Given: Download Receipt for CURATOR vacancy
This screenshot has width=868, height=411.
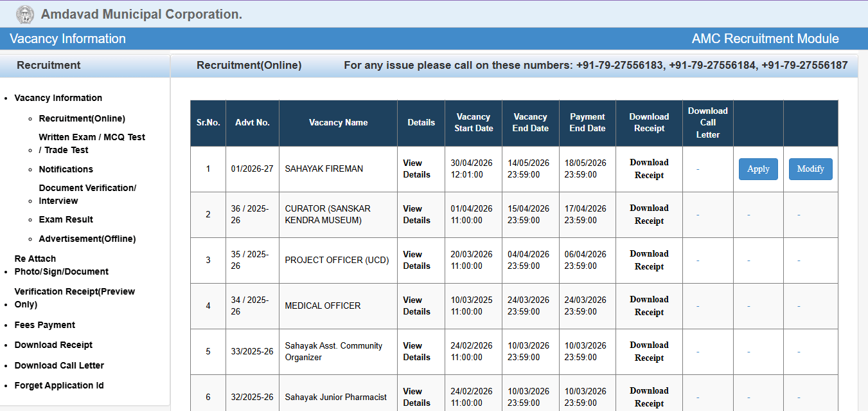Looking at the screenshot, I should pyautogui.click(x=649, y=214).
